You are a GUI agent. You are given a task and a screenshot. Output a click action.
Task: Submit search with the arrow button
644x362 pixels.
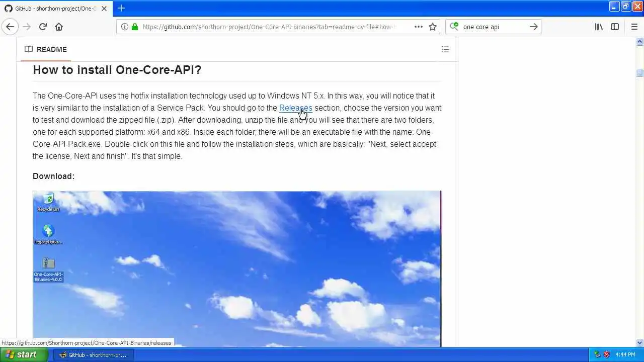[x=534, y=27]
